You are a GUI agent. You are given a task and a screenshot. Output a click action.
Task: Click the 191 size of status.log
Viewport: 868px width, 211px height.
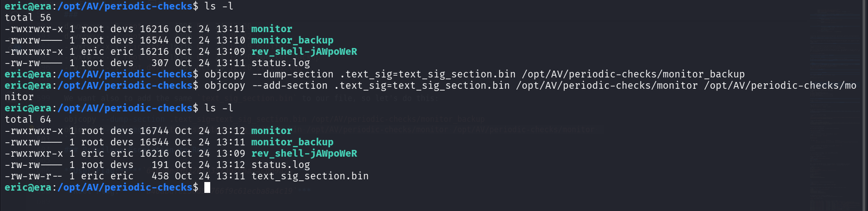point(160,165)
